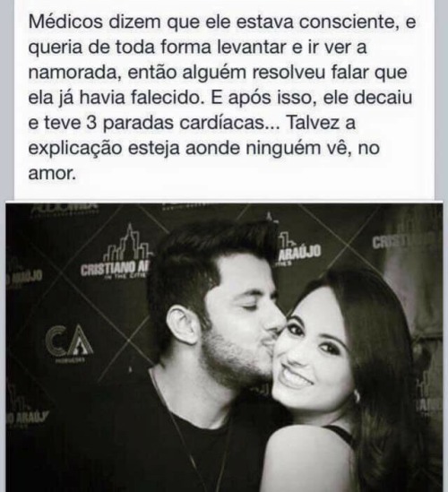
Task: Click the woman's earring in the photo
Action: [357, 396]
